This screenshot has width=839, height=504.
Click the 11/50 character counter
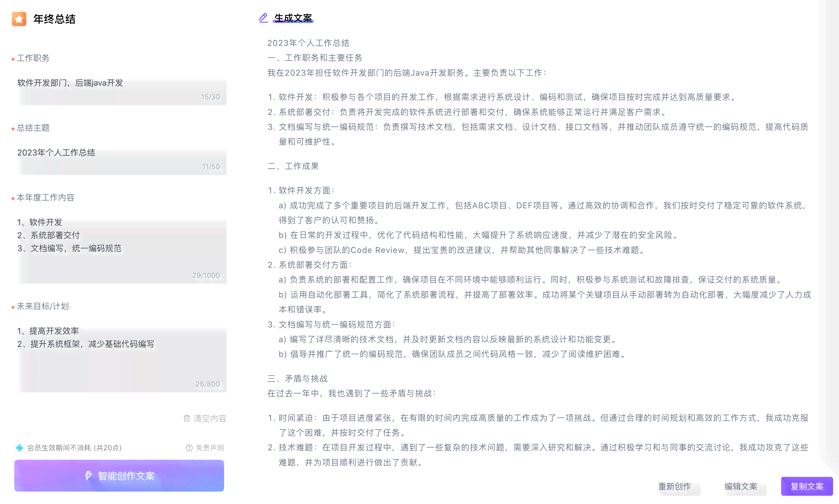(211, 166)
